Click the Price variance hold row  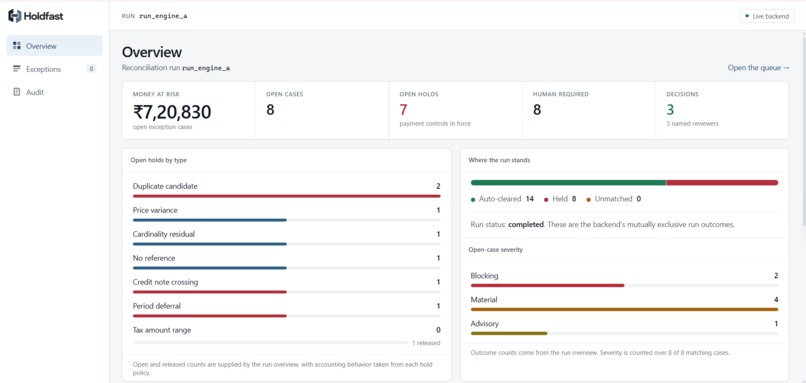[x=286, y=214]
